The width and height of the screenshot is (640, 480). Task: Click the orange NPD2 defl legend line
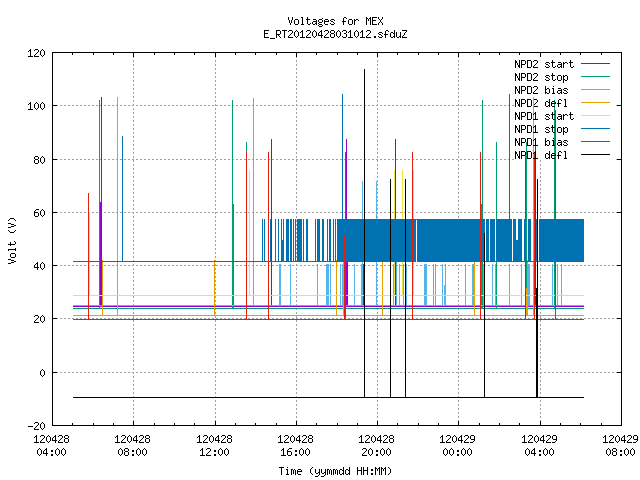595,102
